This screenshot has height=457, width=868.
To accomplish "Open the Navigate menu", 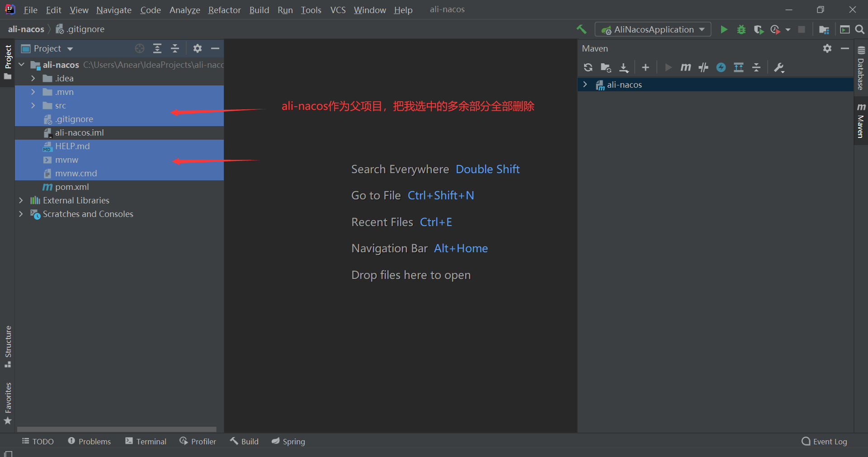I will coord(114,10).
